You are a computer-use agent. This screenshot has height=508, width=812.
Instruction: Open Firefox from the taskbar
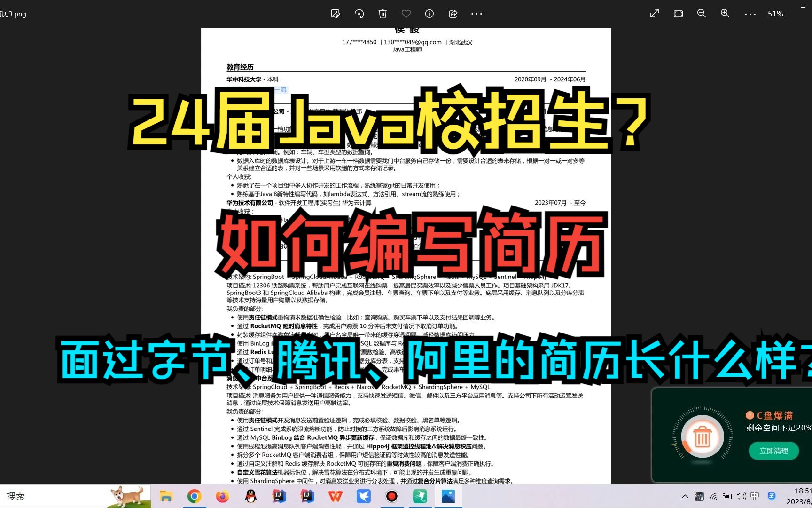pyautogui.click(x=222, y=496)
